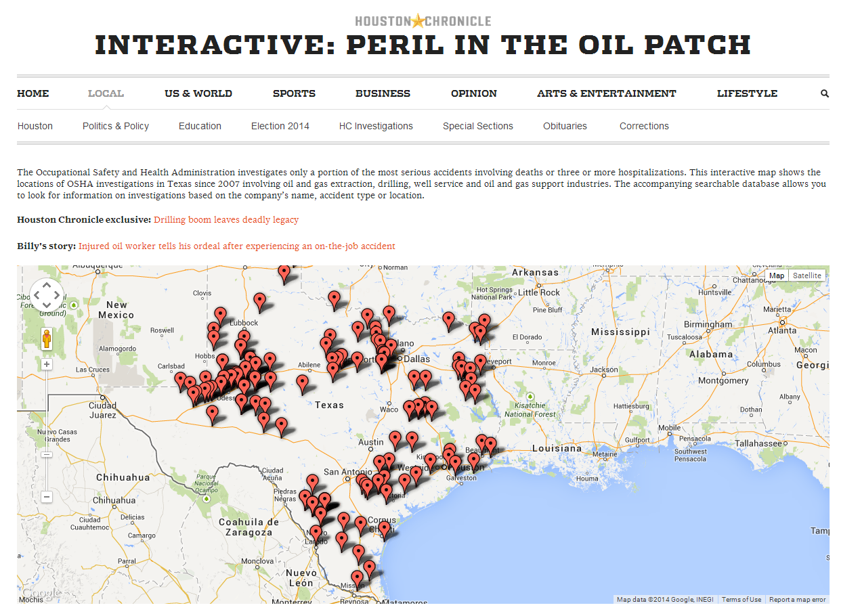Select the Street View pegman icon

[x=47, y=338]
